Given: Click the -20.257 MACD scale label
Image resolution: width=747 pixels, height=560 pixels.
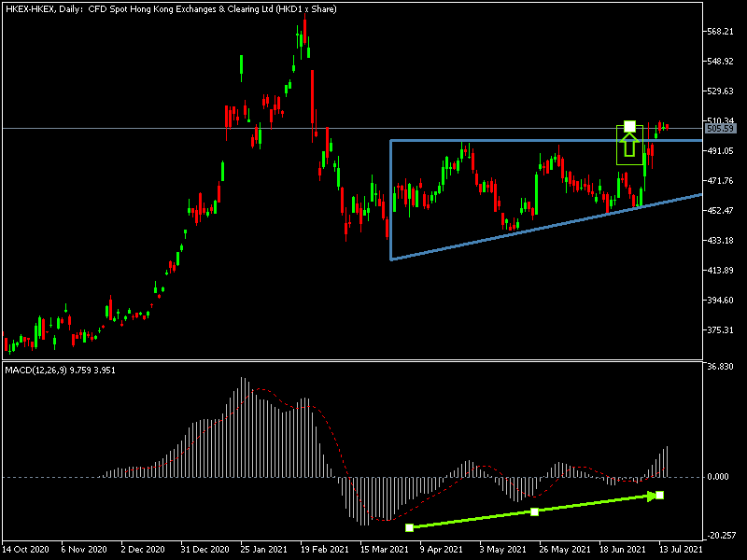Looking at the screenshot, I should [x=721, y=535].
